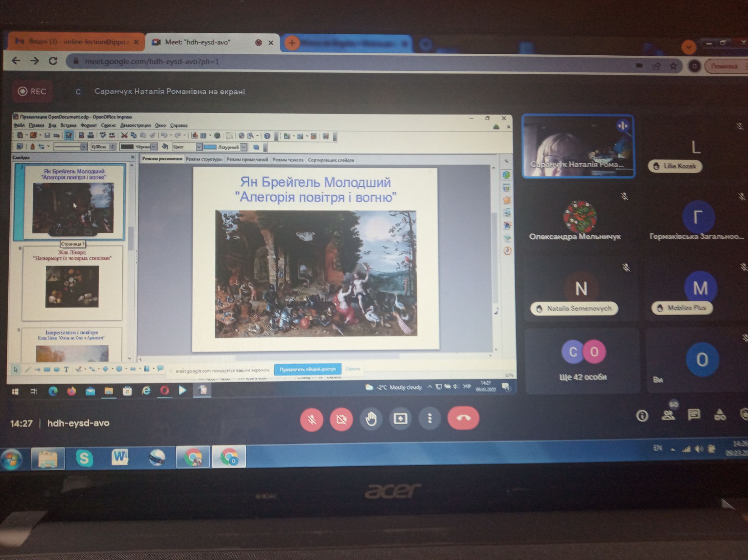
Task: Click the chart insert icon in Impress toolbar
Action: 195,135
